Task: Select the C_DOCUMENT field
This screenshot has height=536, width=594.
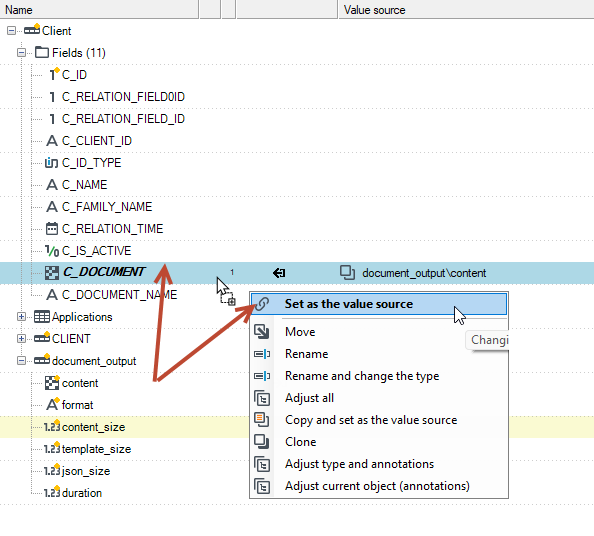Action: click(103, 272)
